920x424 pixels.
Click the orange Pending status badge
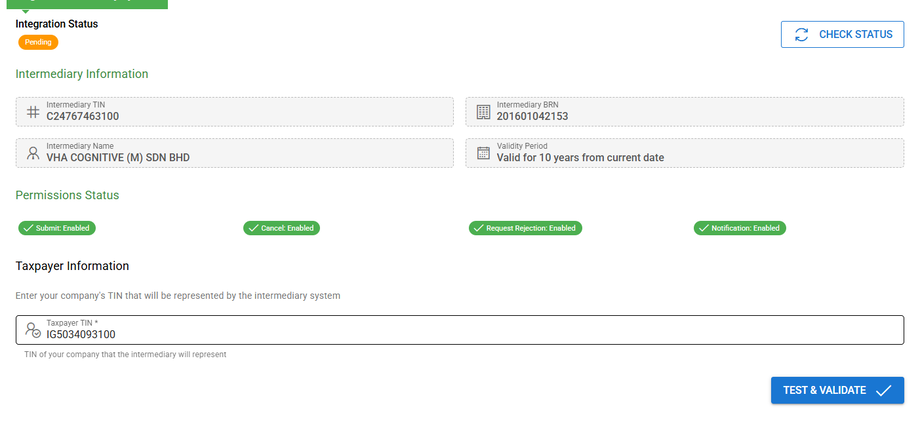pyautogui.click(x=38, y=42)
